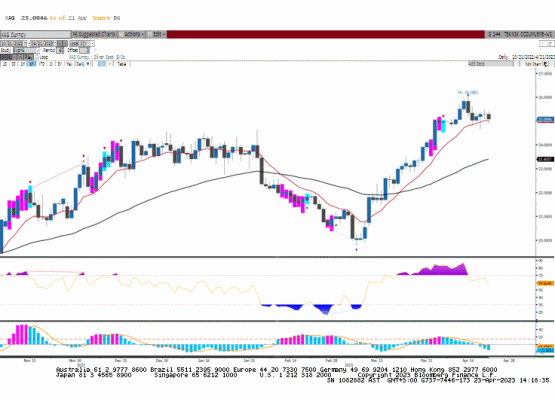This screenshot has height=400, width=555.
Task: Click the XAG Curncy Silver Spot legend text
Action: click(x=97, y=57)
